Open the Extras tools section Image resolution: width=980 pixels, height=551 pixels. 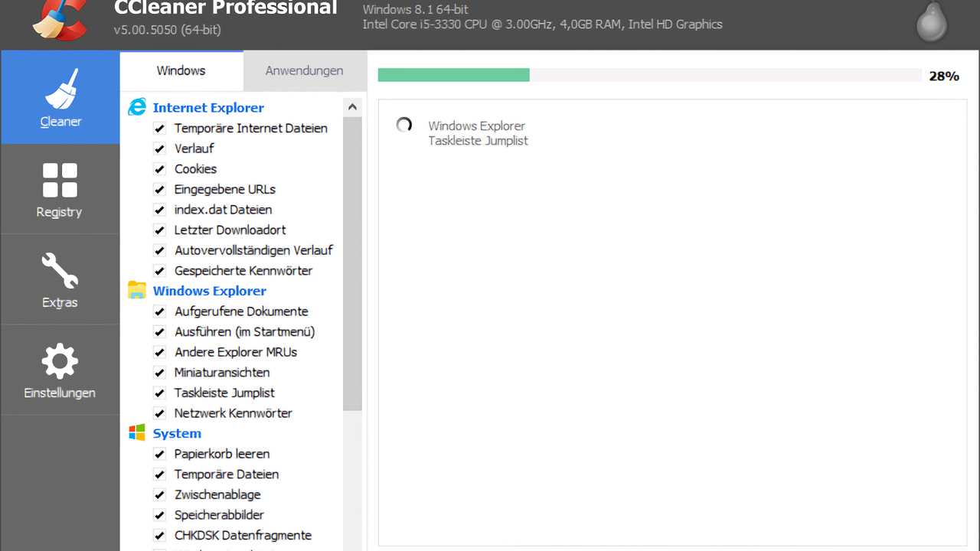point(60,279)
